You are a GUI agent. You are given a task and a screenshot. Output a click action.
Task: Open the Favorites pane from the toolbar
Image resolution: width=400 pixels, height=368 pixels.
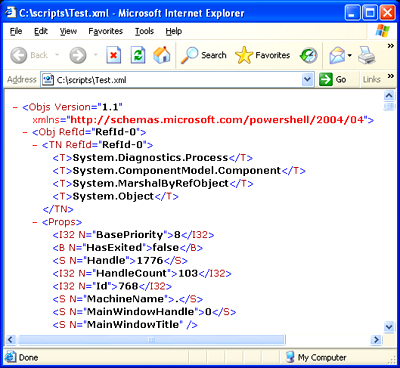(x=262, y=55)
